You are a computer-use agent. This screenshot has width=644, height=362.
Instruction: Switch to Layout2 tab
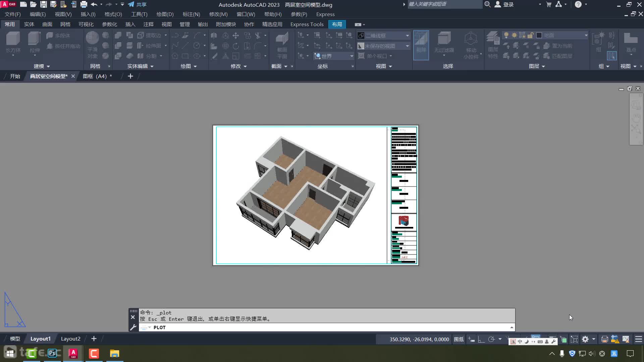(x=70, y=339)
